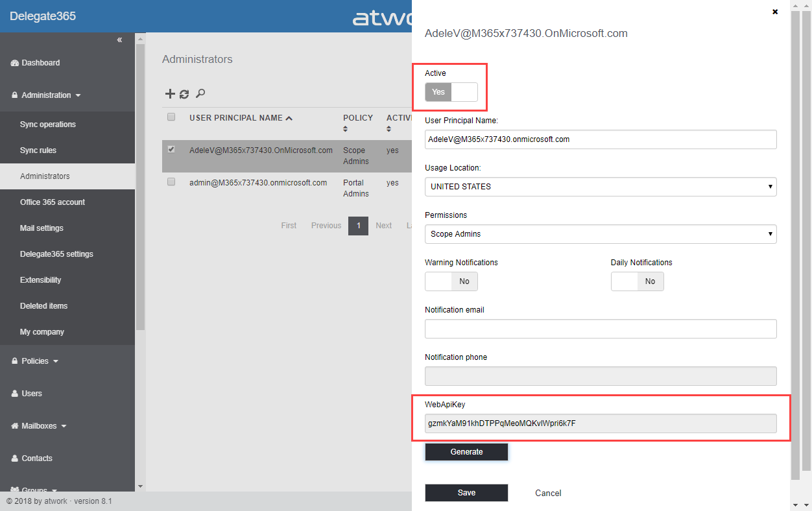Click the Cancel link

548,493
